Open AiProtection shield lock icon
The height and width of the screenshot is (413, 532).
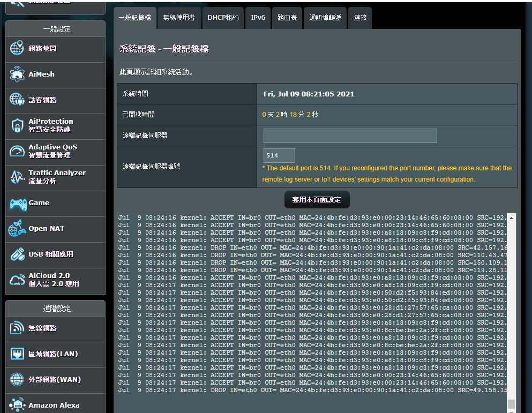coord(17,126)
